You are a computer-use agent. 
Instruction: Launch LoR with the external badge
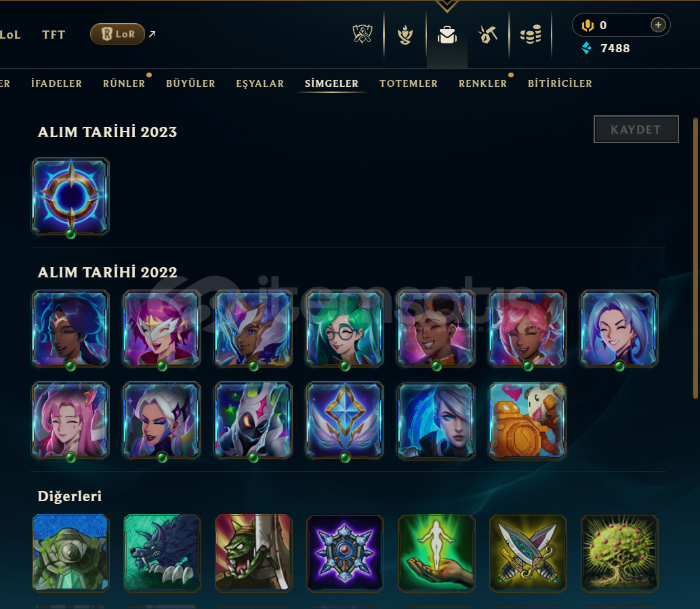point(117,34)
